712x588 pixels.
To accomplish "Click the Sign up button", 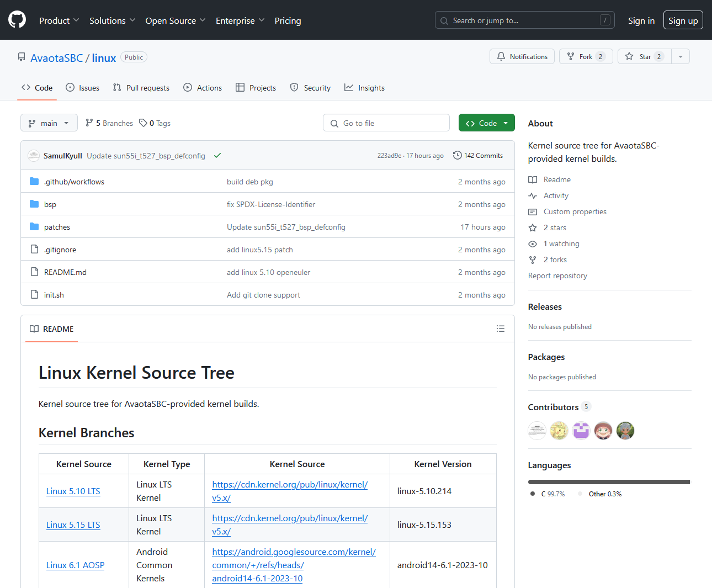I will click(683, 20).
